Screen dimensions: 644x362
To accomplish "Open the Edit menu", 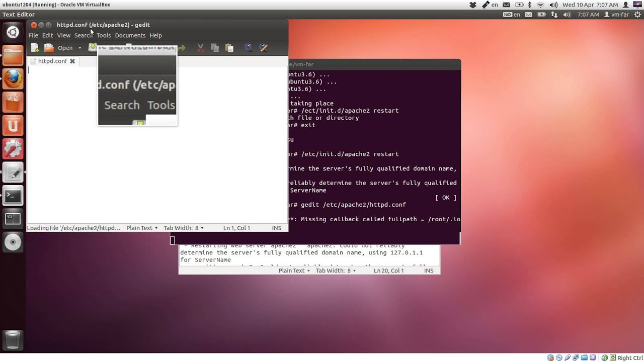I will (x=47, y=35).
